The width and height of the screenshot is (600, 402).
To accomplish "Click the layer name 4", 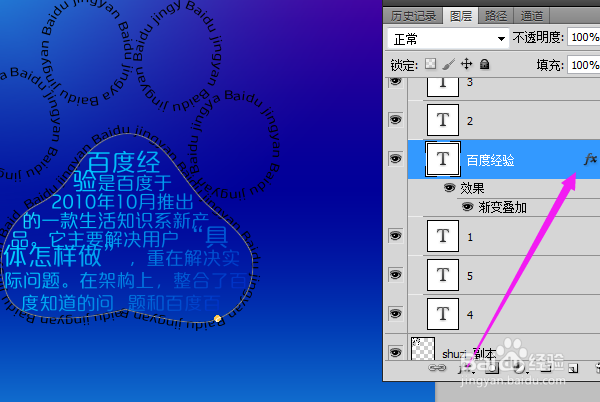I will (470, 315).
